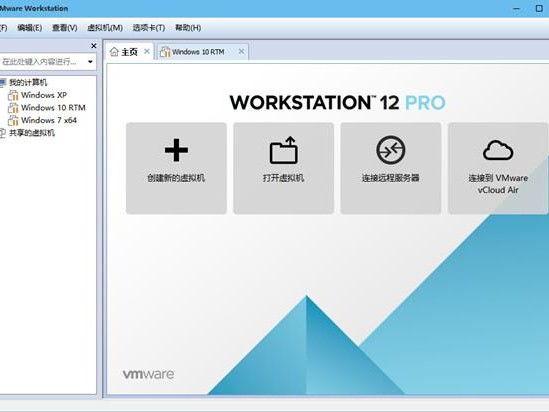549x412 pixels.
Task: Click the Windows 7 x64 virtual machine icon
Action: click(x=13, y=120)
